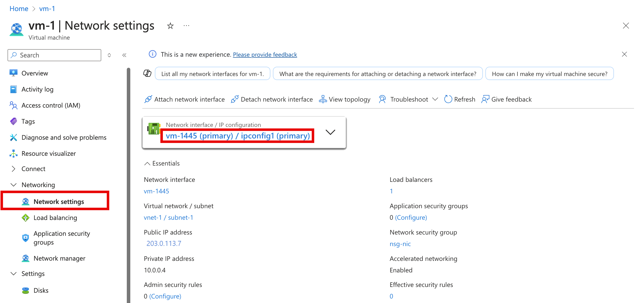Open Give feedback

coord(511,99)
